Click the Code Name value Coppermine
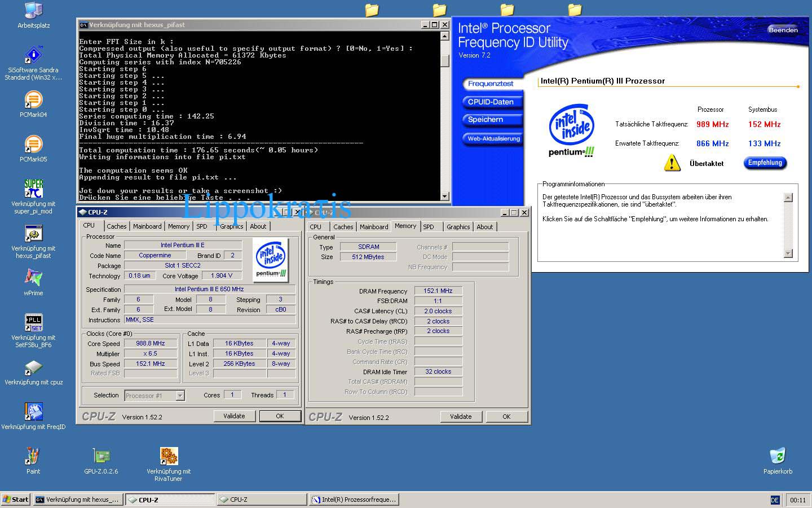 [155, 255]
